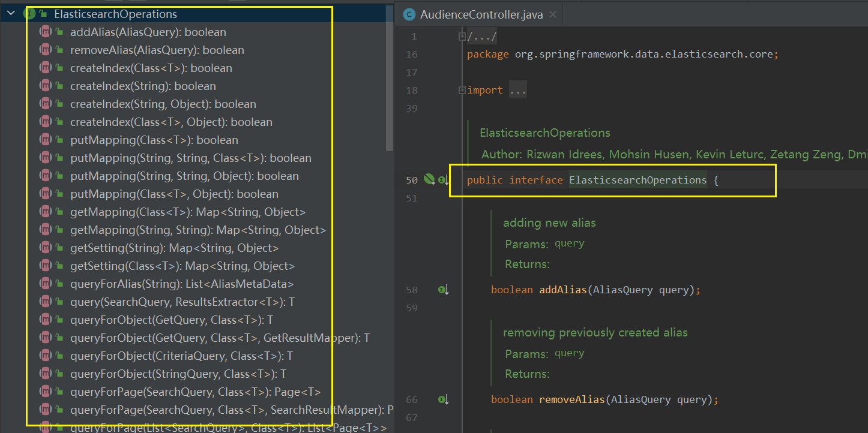Viewport: 868px width, 433px height.
Task: Select queryForPage(SearchQuery, Class<T>, SearchResultMapper) row
Action: coord(232,410)
